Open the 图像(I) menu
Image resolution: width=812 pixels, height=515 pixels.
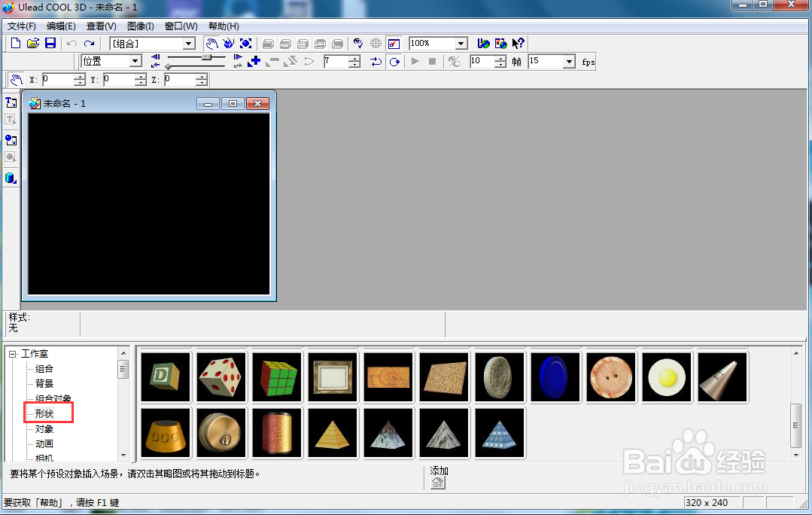[x=140, y=26]
